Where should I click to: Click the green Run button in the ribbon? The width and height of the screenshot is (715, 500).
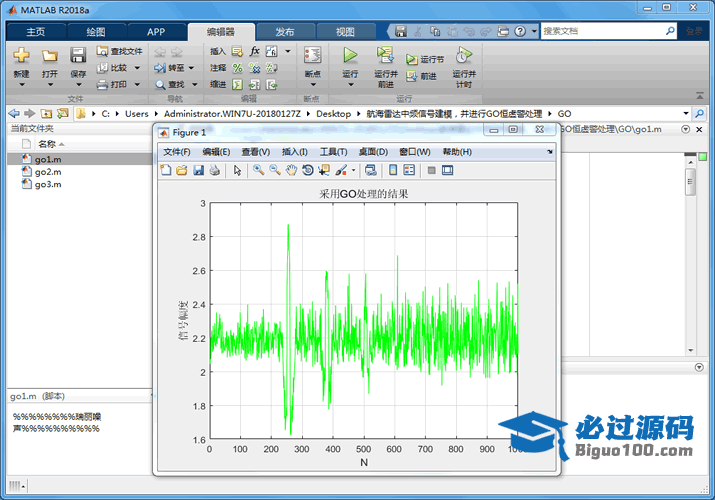350,54
